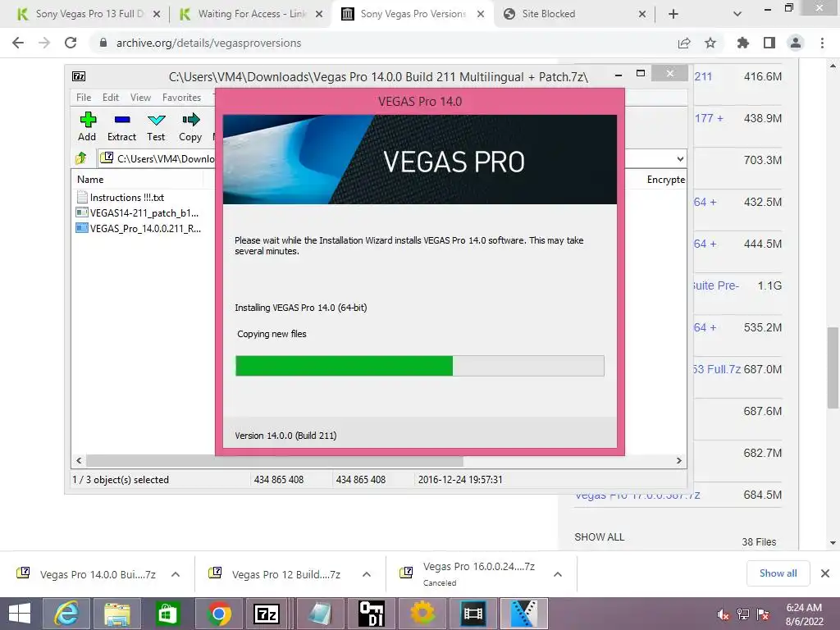Click SHOW ALL files link
The width and height of the screenshot is (840, 630).
tap(600, 536)
